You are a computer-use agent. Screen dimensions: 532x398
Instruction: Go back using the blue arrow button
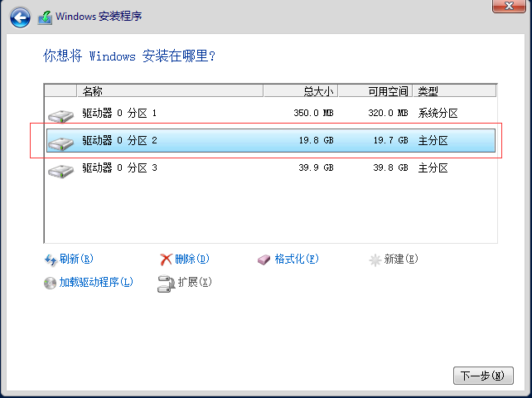20,17
